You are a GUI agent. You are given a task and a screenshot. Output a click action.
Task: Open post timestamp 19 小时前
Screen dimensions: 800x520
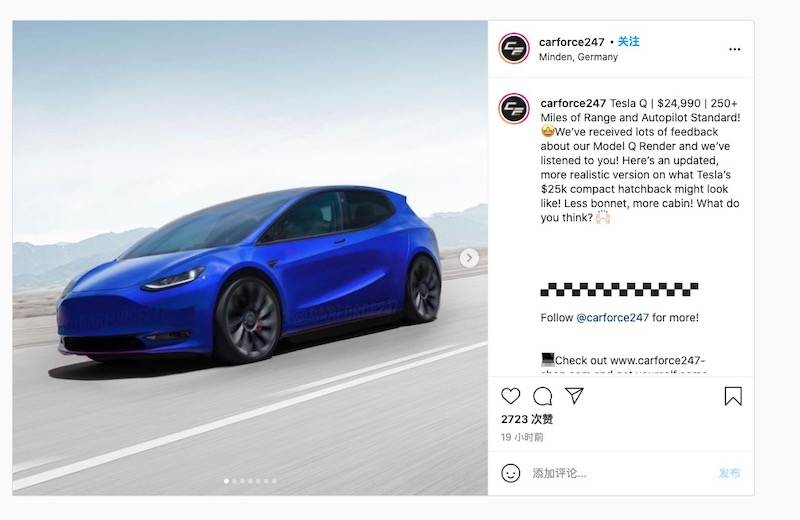[x=522, y=437]
